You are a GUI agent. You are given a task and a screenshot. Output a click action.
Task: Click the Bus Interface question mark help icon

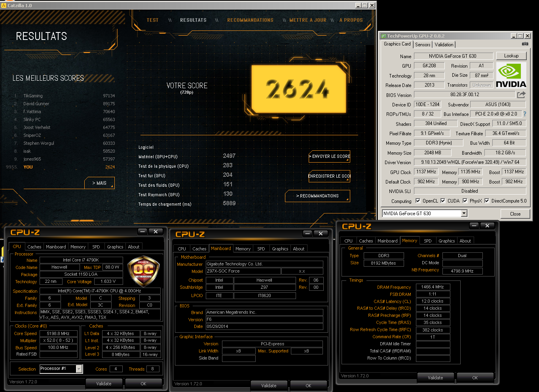525,114
